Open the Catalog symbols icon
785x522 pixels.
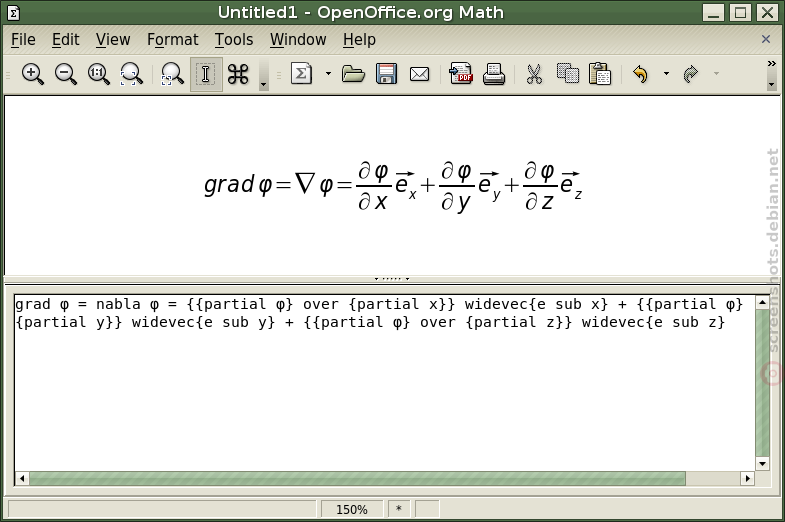pyautogui.click(x=238, y=75)
